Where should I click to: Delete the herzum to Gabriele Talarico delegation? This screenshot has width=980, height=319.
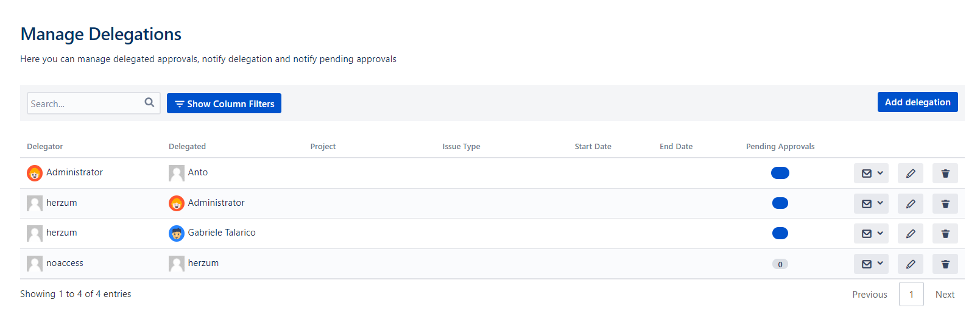945,234
